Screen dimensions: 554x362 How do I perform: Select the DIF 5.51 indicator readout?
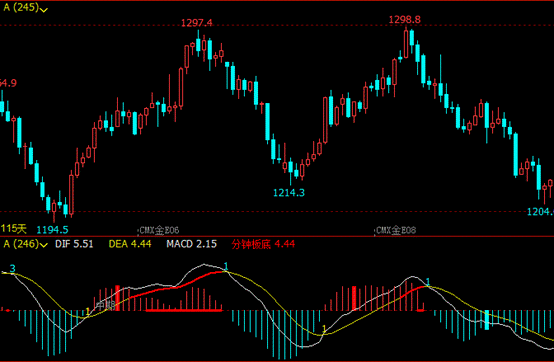[x=74, y=244]
